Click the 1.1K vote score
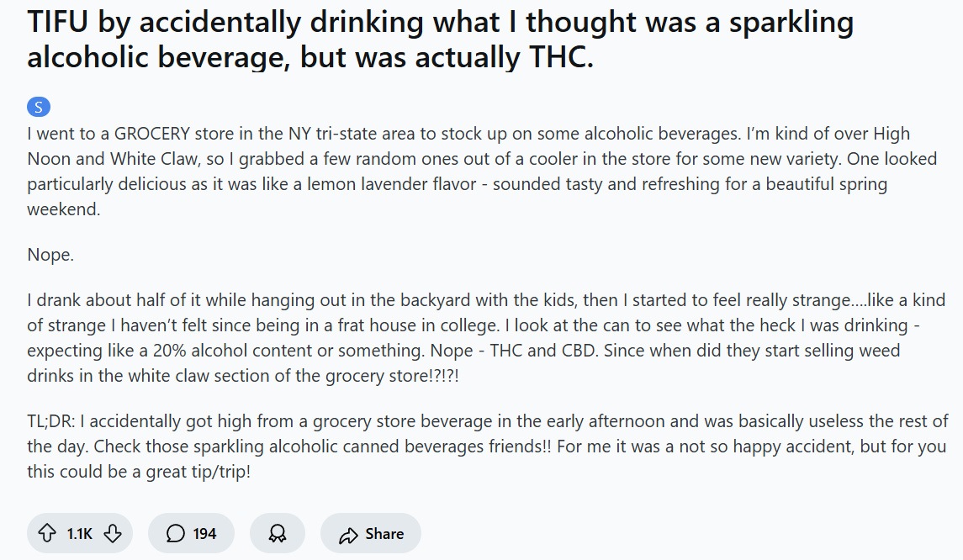This screenshot has height=560, width=963. pyautogui.click(x=80, y=533)
